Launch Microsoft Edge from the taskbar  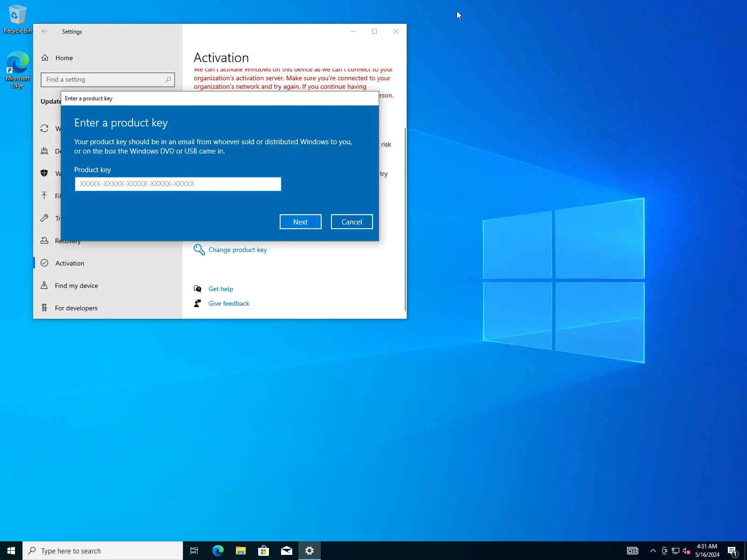[x=218, y=551]
